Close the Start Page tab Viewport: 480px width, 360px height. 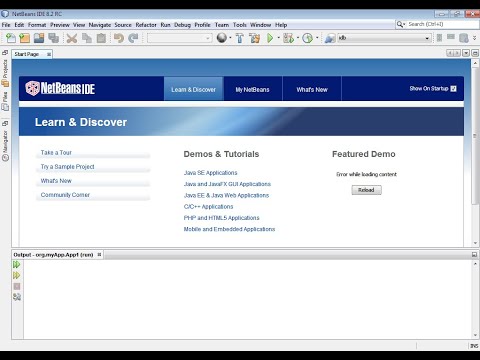[x=49, y=54]
